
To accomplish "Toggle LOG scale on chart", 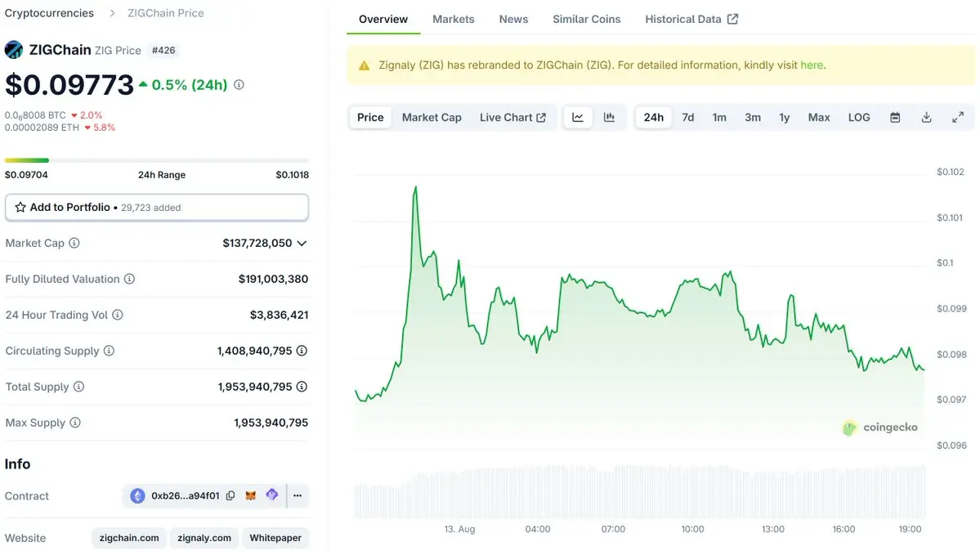I will pos(859,118).
